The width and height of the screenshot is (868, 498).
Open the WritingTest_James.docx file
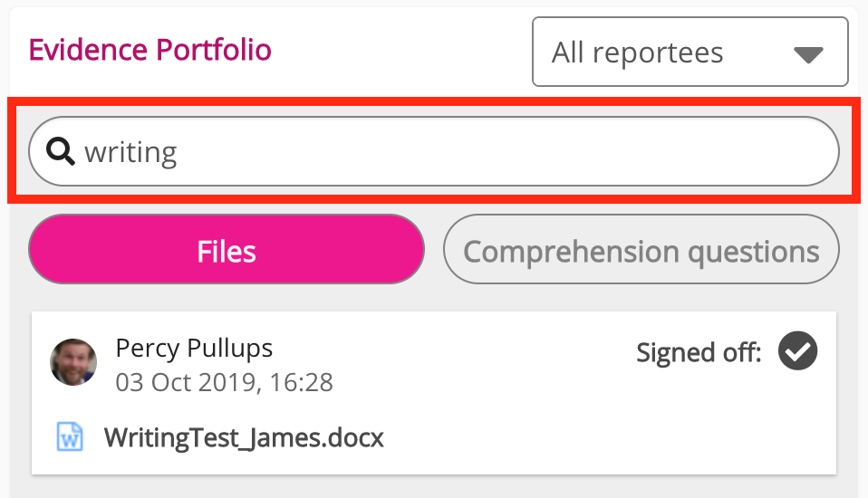tap(244, 439)
